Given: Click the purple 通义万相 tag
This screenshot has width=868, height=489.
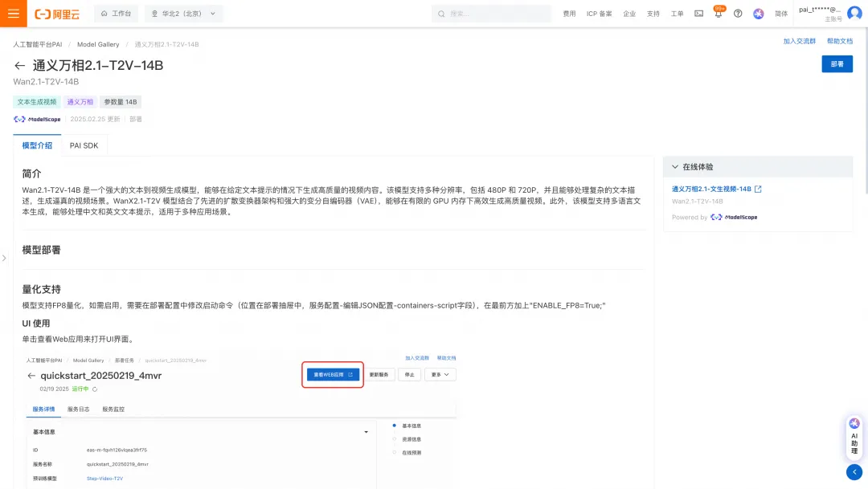Looking at the screenshot, I should 80,102.
